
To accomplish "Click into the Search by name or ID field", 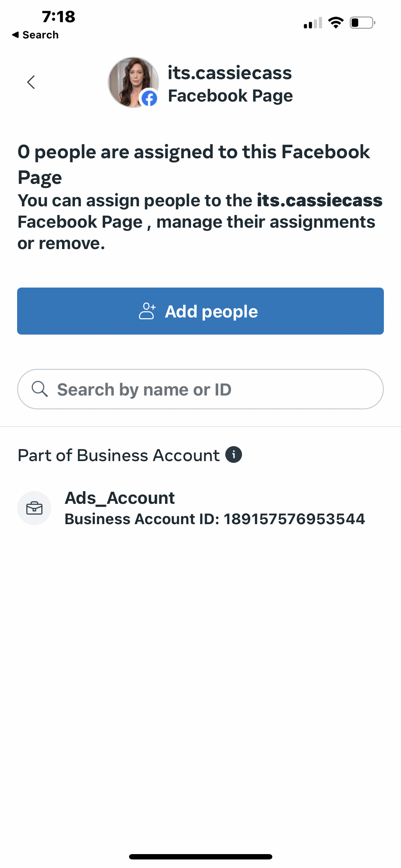I will coord(200,389).
